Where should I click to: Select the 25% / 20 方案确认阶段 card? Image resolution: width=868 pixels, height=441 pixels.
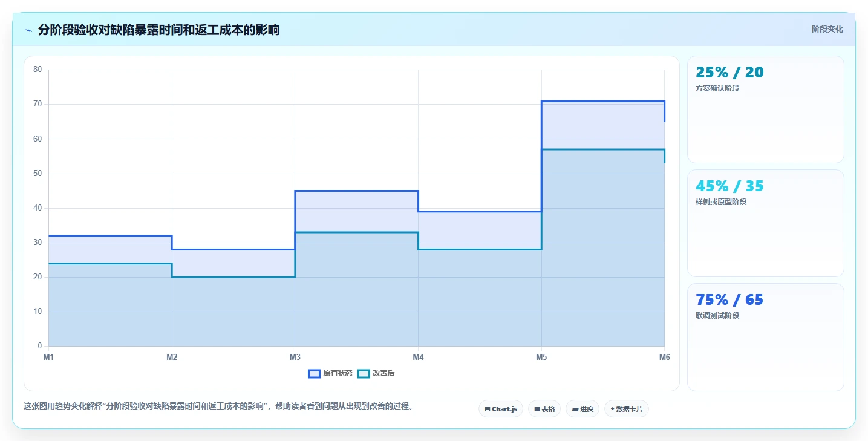pyautogui.click(x=765, y=109)
